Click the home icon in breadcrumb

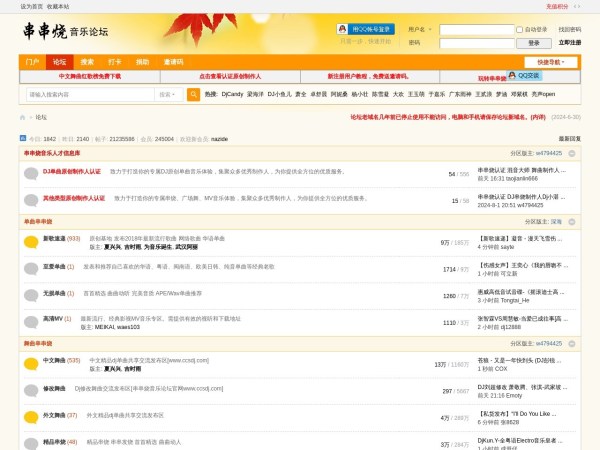tap(24, 117)
